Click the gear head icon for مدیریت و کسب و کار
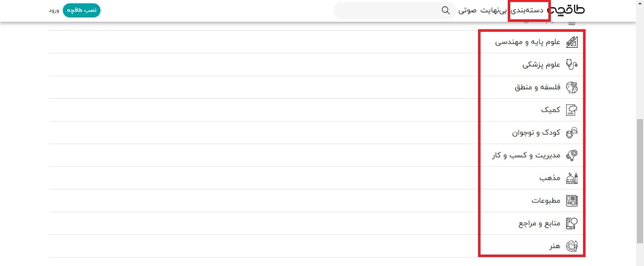 tap(572, 155)
